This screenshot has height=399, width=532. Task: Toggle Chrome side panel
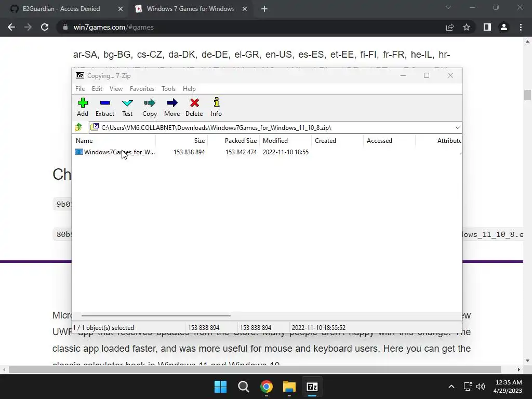tap(487, 27)
